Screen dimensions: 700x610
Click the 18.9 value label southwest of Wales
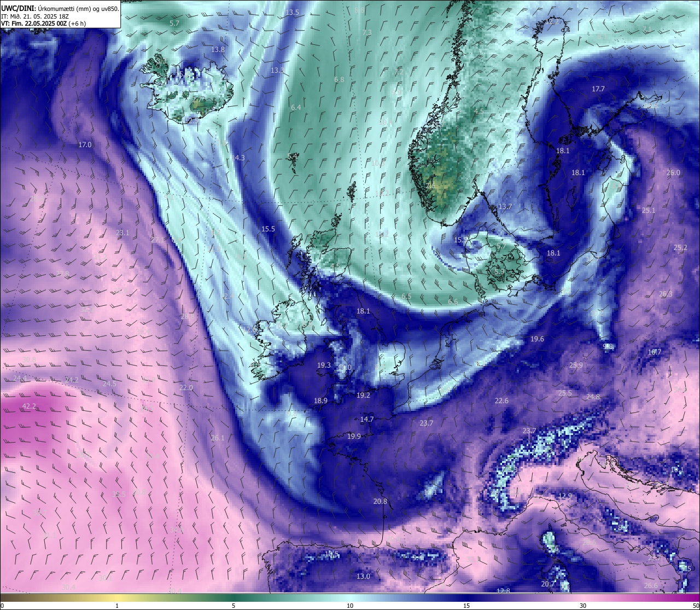pyautogui.click(x=320, y=400)
